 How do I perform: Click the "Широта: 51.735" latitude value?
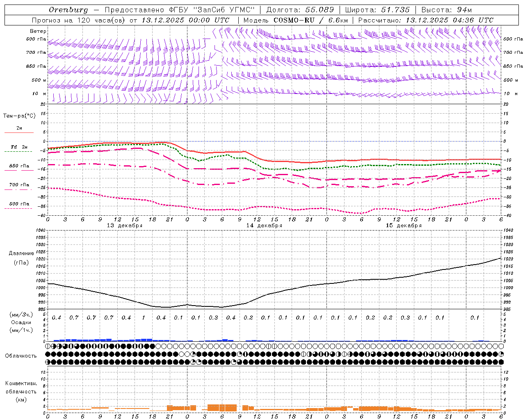coord(377,10)
